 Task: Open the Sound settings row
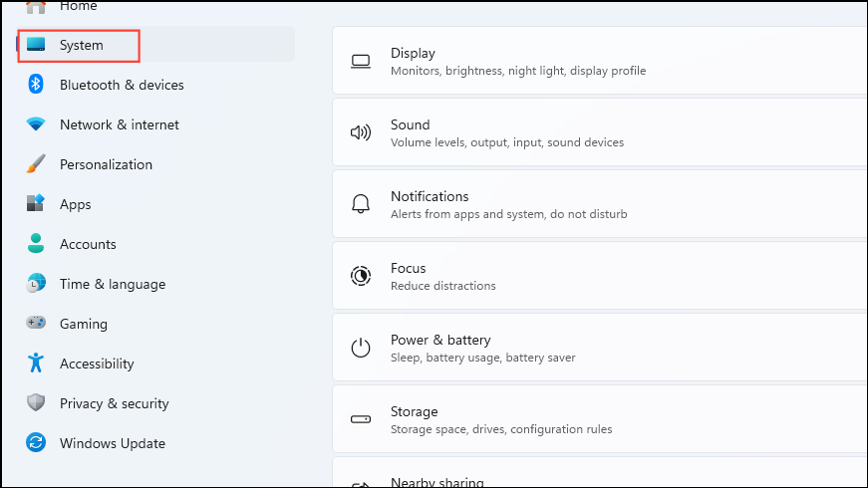click(598, 132)
